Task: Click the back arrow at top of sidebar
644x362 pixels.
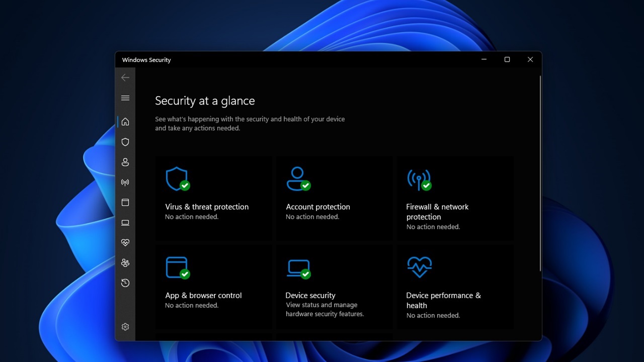Action: (x=125, y=77)
